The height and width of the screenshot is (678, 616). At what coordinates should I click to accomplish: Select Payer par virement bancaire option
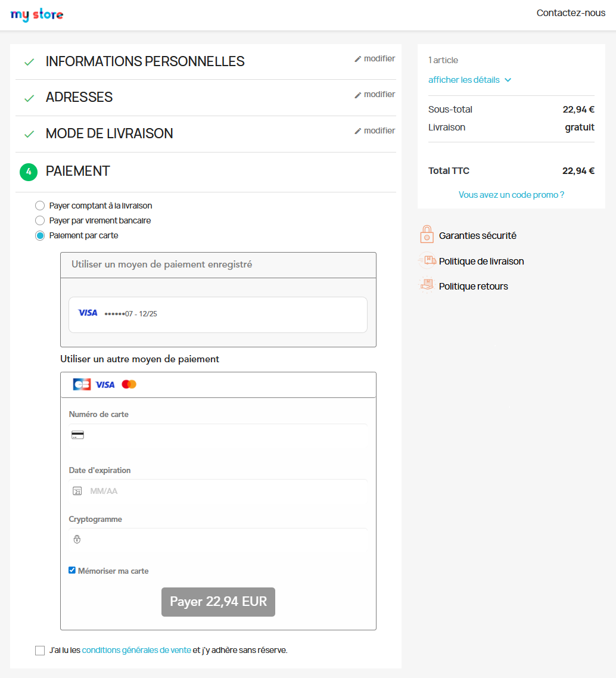40,220
